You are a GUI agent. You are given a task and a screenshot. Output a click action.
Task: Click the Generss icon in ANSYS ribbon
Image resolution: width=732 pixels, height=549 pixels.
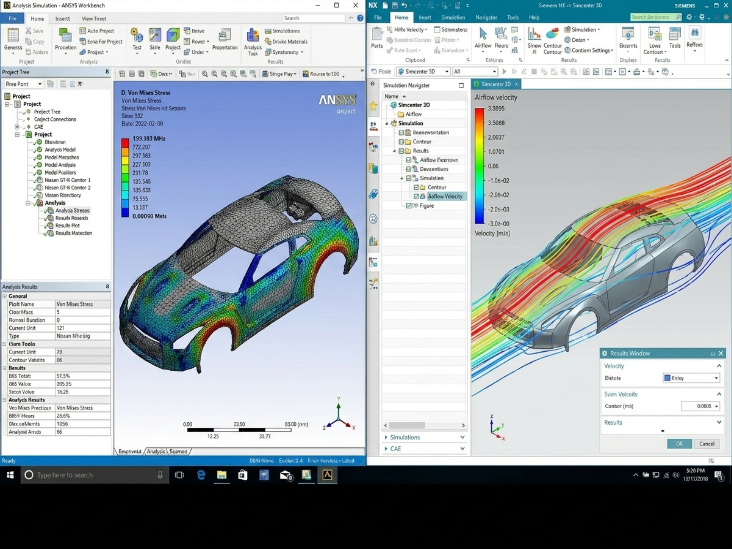(x=13, y=39)
